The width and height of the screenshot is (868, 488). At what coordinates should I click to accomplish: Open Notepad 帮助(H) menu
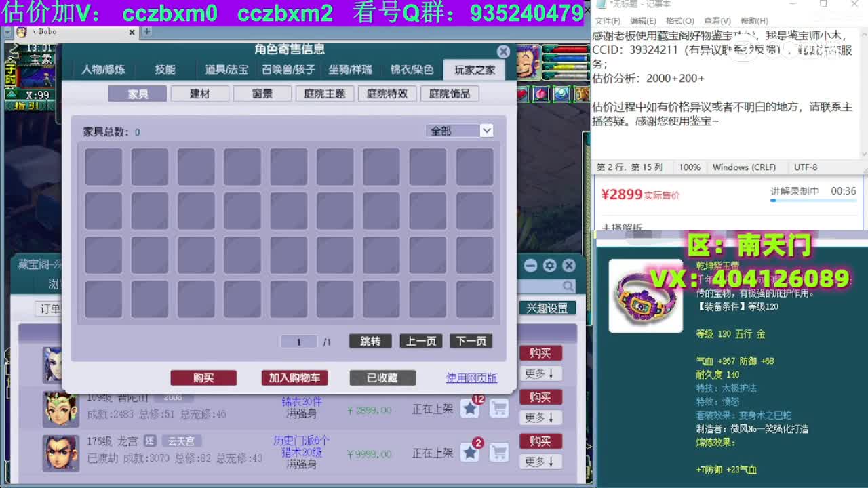[755, 21]
